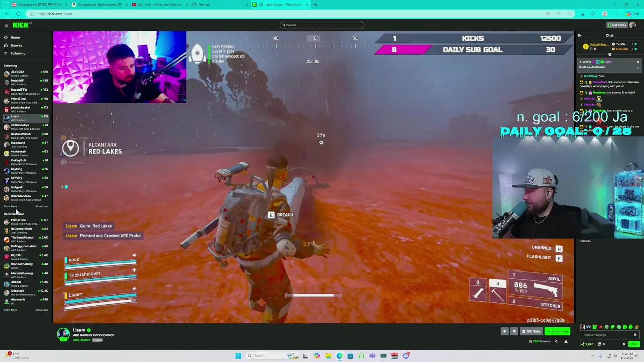This screenshot has width=644, height=362.
Task: Collapse chat panel arrow icon
Action: pyautogui.click(x=579, y=36)
